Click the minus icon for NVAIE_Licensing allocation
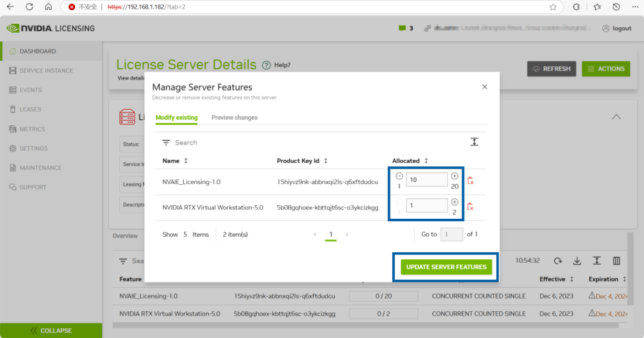This screenshot has height=338, width=644. click(x=399, y=176)
